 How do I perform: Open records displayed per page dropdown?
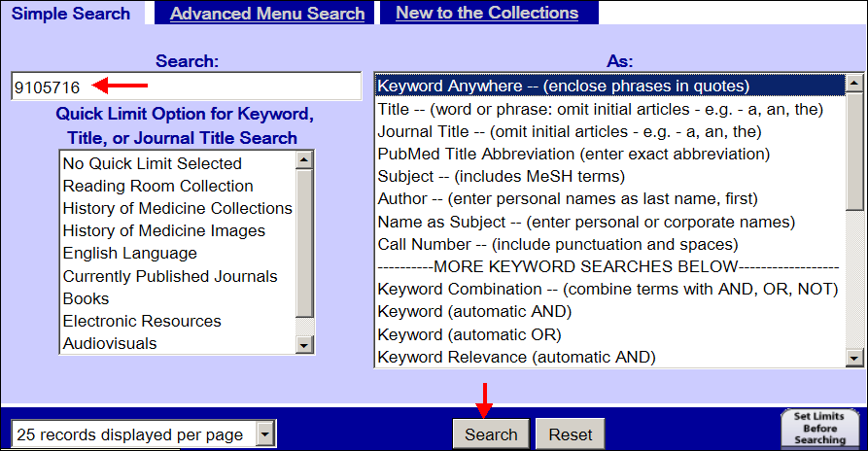[x=265, y=434]
